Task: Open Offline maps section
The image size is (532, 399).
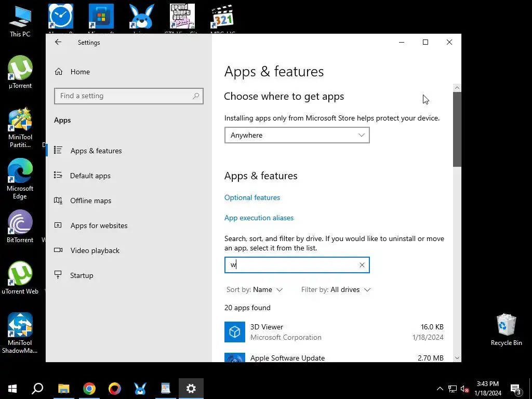Action: coord(90,201)
